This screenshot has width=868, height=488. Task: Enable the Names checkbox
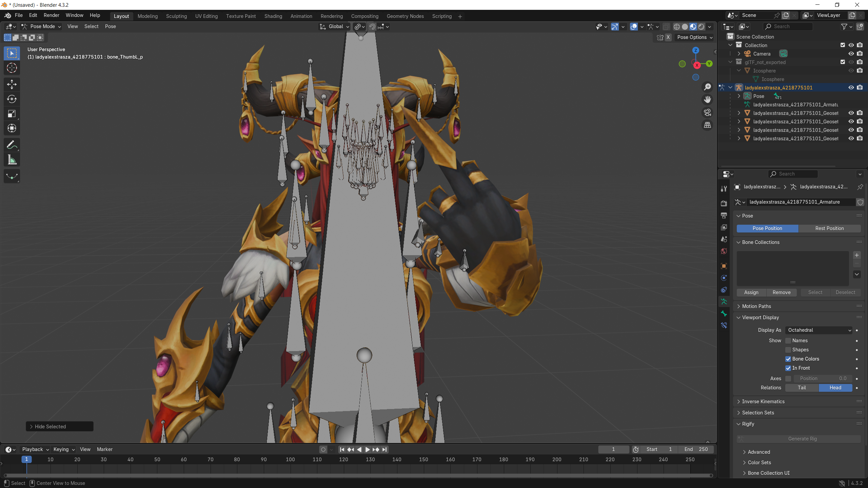pos(788,341)
